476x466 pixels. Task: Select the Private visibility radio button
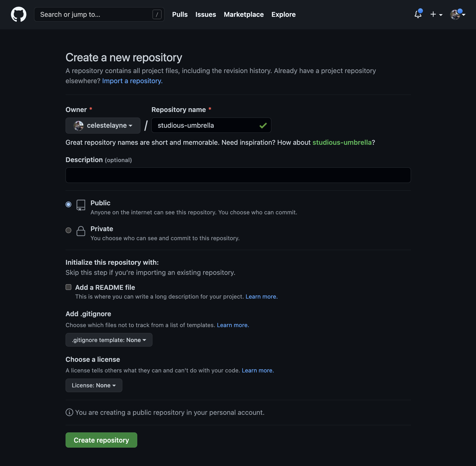pyautogui.click(x=68, y=230)
